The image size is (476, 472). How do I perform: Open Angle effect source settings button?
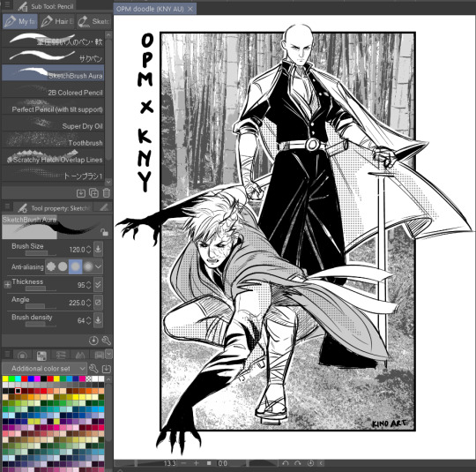(98, 302)
